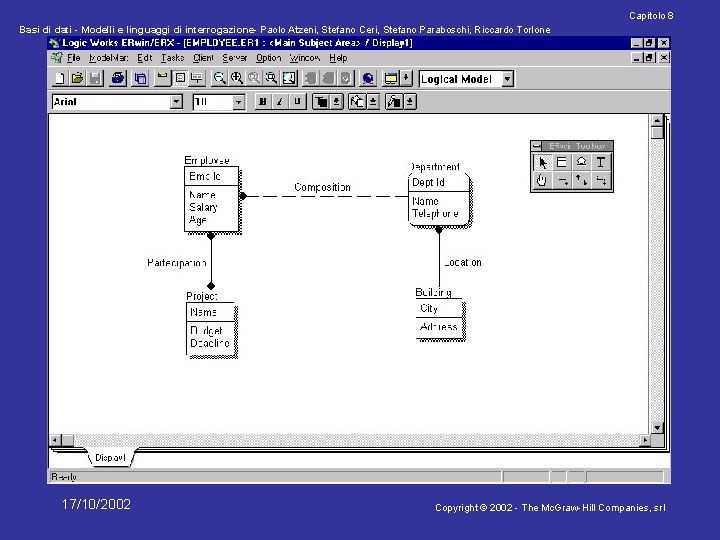720x540 pixels.
Task: Click the greyed zoom magnifier icon
Action: [x=254, y=79]
